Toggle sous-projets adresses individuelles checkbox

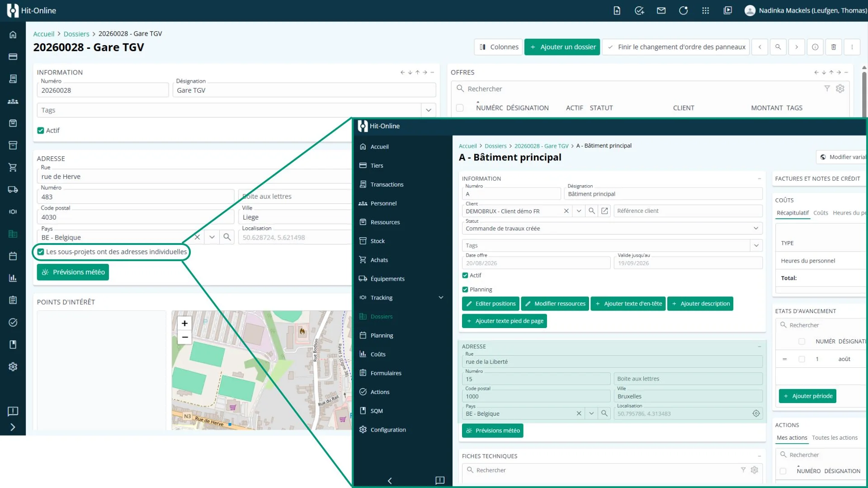41,252
